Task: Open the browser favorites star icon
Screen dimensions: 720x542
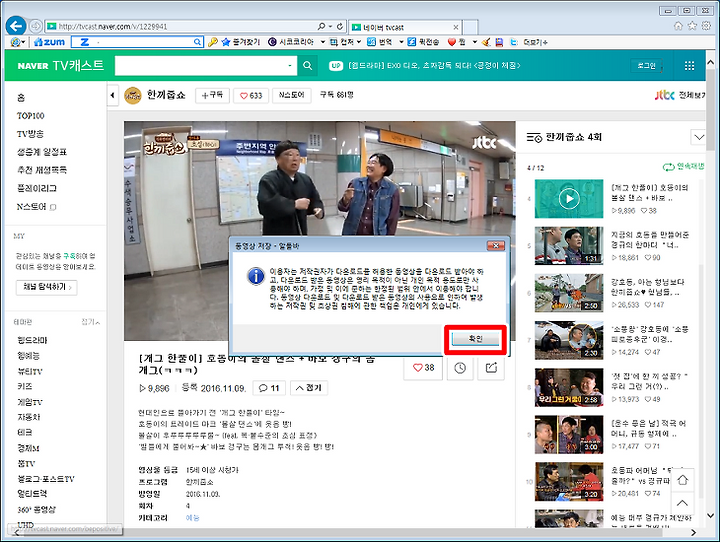Action: coord(692,26)
